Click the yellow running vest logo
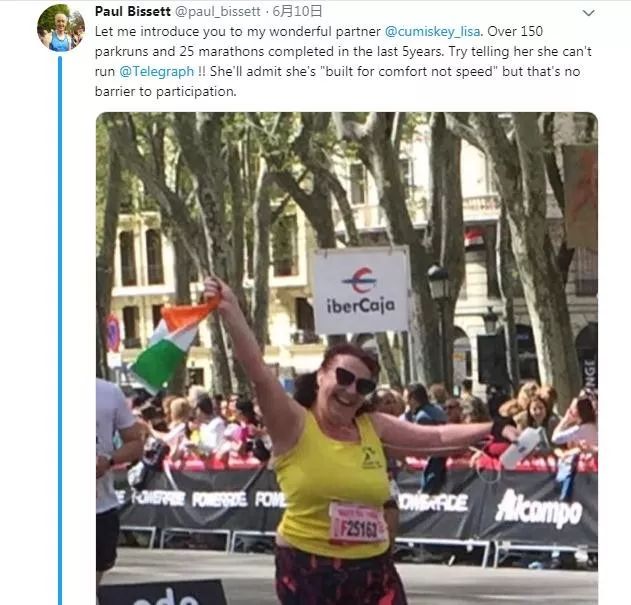The width and height of the screenshot is (631, 605). (370, 458)
